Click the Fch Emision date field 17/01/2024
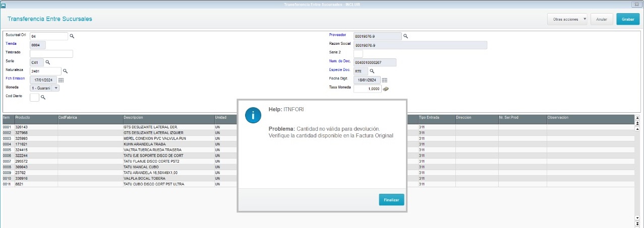Image resolution: width=644 pixels, height=228 pixels. [x=43, y=80]
